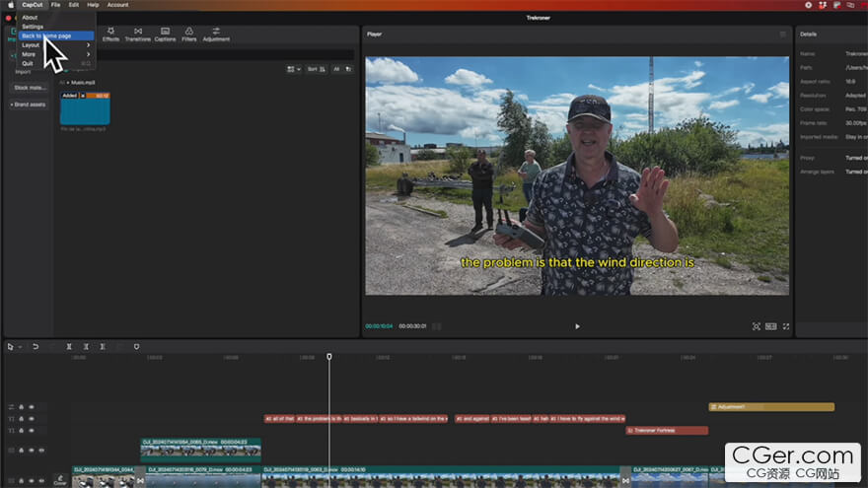Lock the second text track
This screenshot has width=868, height=488.
click(x=22, y=431)
